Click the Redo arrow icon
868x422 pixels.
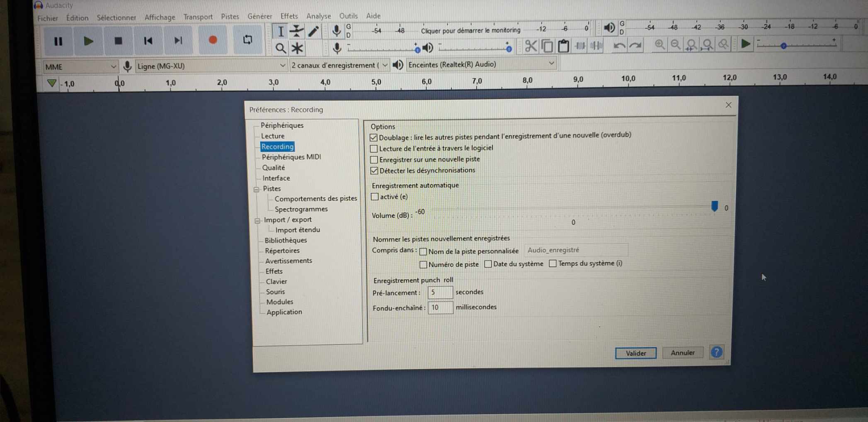point(635,45)
